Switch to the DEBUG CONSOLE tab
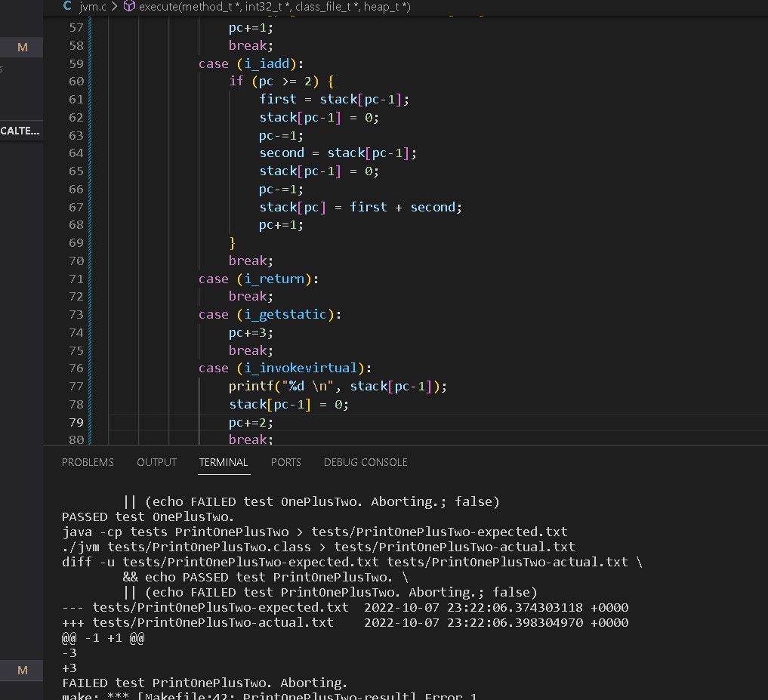The width and height of the screenshot is (768, 700). tap(365, 462)
